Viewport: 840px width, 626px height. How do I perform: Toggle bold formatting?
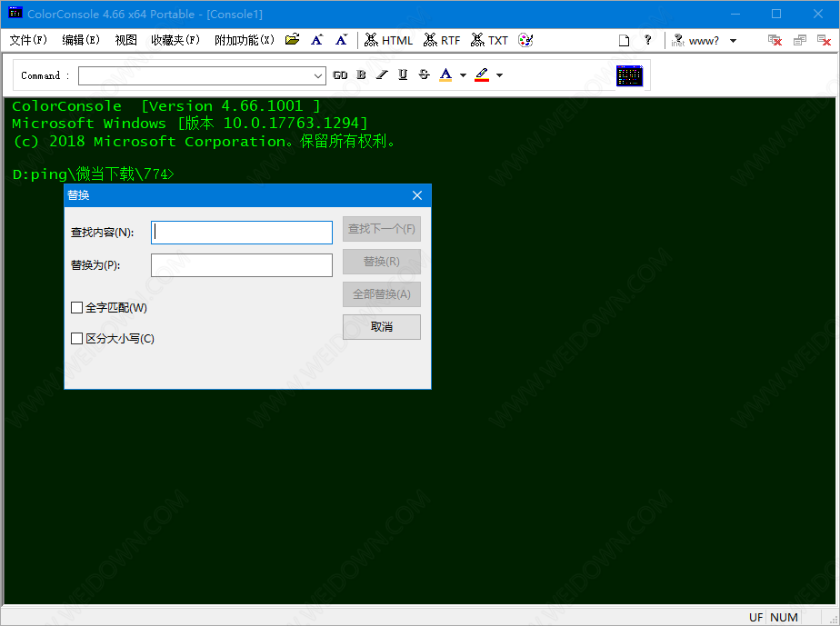pos(361,75)
